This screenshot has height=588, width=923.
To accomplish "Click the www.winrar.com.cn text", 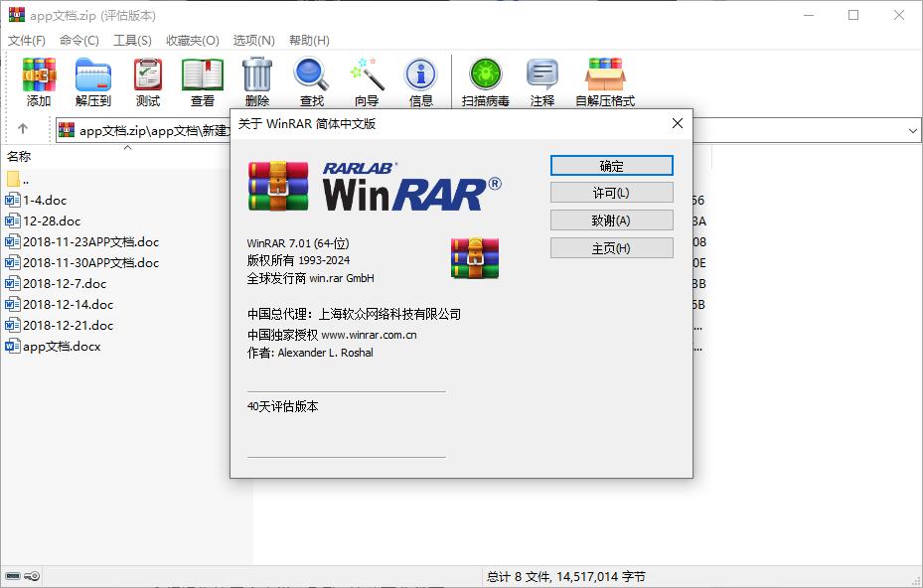I will pos(369,335).
